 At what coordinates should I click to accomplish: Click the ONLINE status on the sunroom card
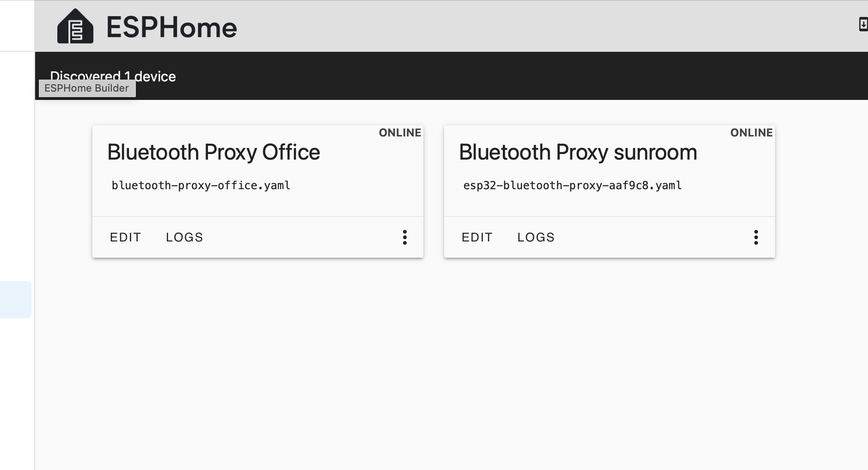(751, 133)
